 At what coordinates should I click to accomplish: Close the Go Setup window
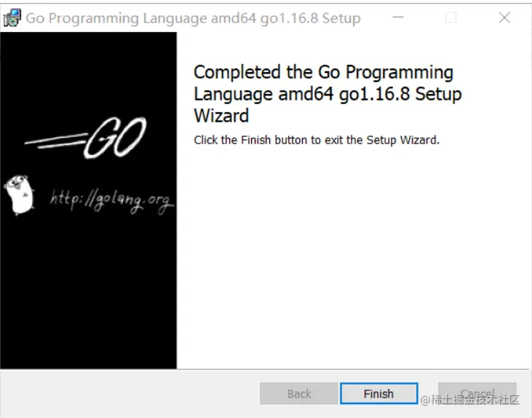point(504,17)
